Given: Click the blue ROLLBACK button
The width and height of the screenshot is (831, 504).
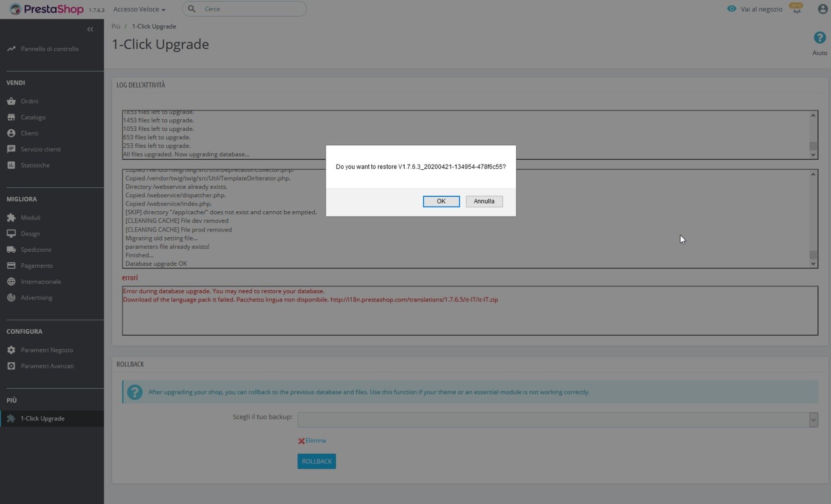Looking at the screenshot, I should [x=317, y=461].
